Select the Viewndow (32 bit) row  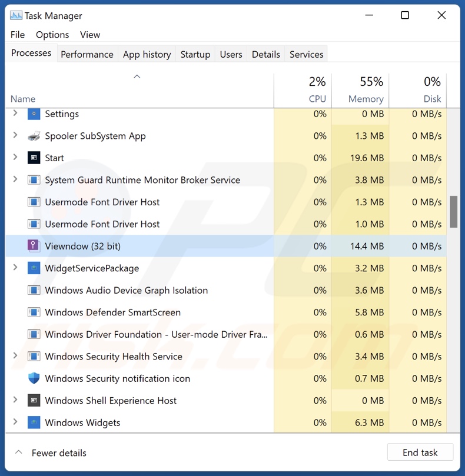226,246
